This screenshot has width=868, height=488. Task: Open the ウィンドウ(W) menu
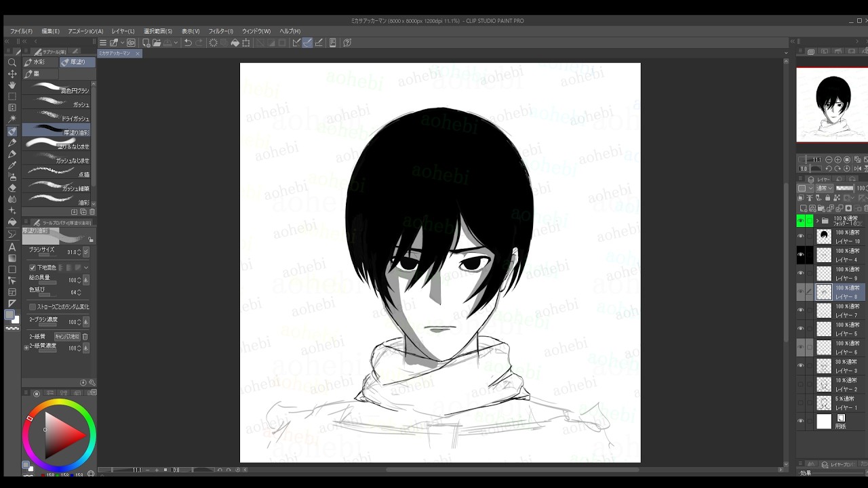click(256, 31)
